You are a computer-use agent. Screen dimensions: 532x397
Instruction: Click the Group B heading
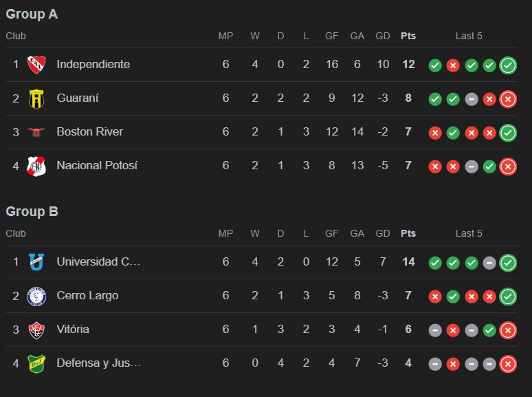(32, 211)
